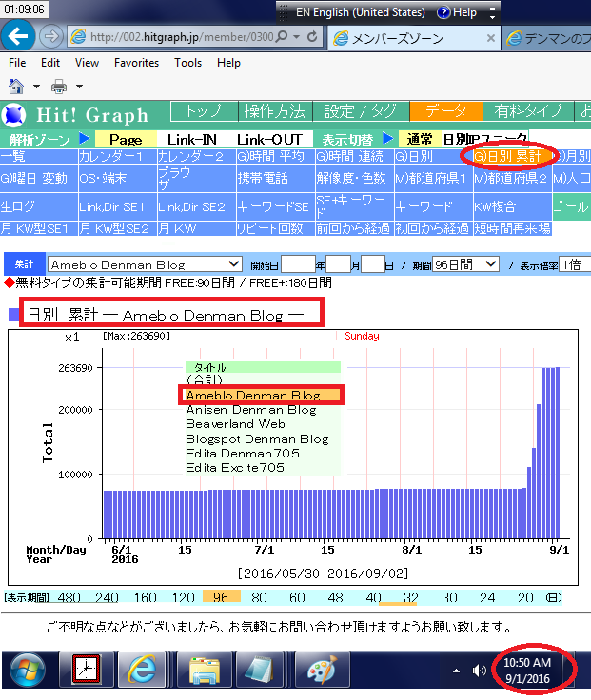Open the 短時間再来場 report link

point(512,228)
